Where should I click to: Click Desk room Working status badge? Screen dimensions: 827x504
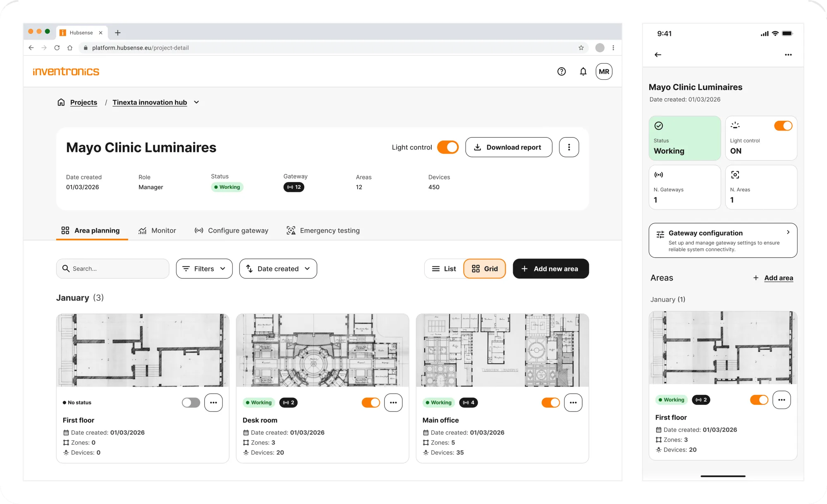258,402
